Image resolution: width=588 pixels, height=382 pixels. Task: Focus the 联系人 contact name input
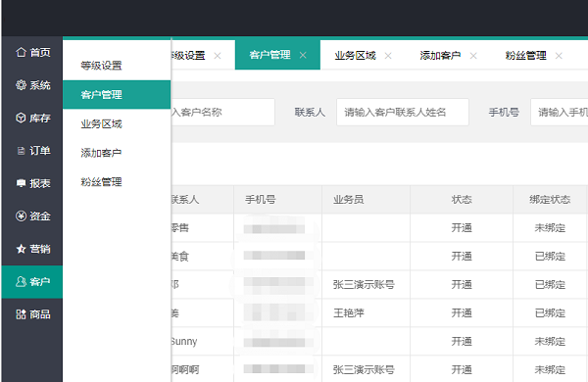tap(403, 112)
